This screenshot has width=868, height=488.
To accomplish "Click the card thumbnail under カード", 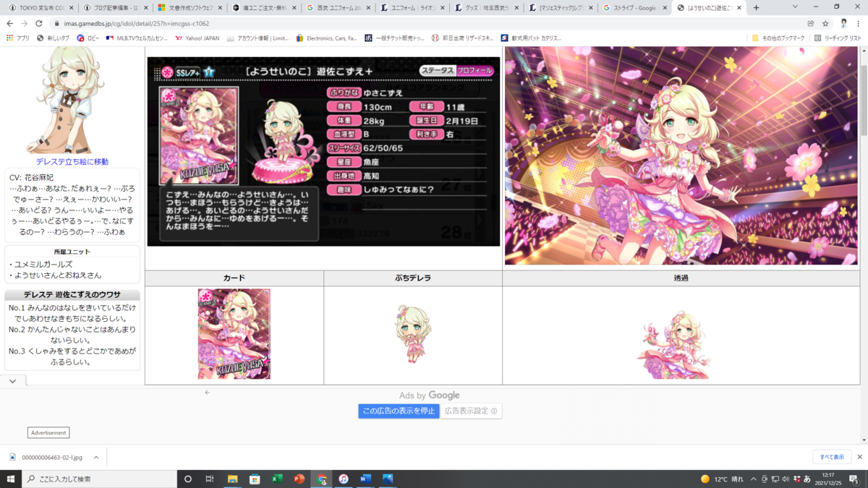I will pos(234,334).
